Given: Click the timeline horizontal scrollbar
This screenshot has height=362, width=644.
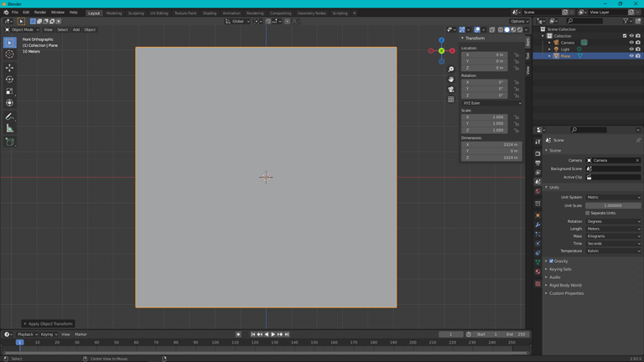Looking at the screenshot, I should click(266, 353).
